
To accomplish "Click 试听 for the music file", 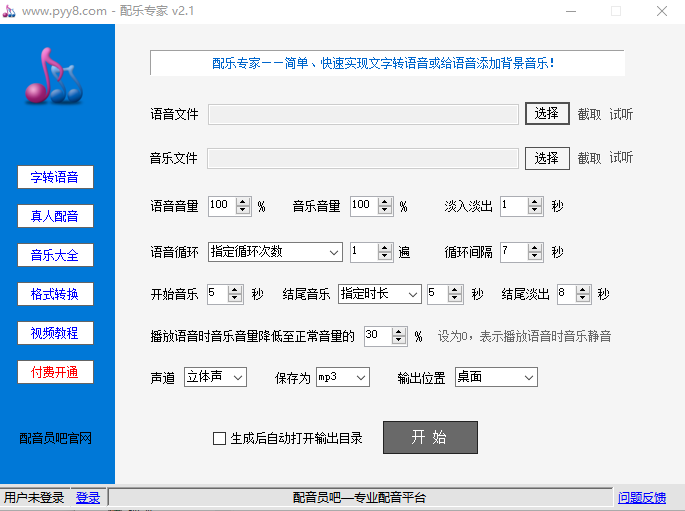I will click(621, 157).
